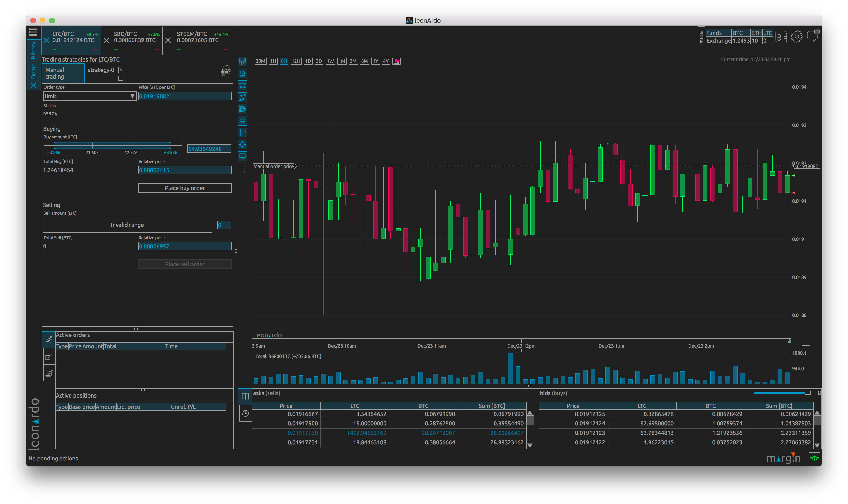Close the LTC/BTC market tab
Screen dimensions: 848x504
[47, 40]
